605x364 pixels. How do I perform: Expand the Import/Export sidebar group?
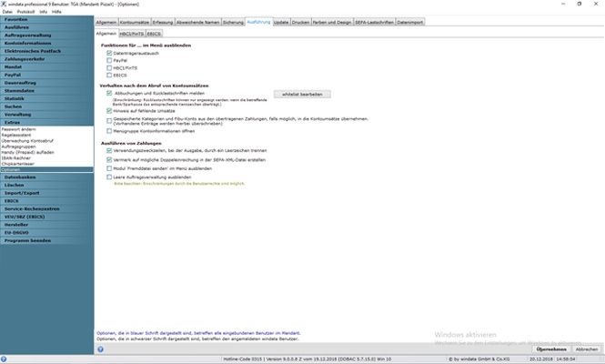tap(46, 193)
